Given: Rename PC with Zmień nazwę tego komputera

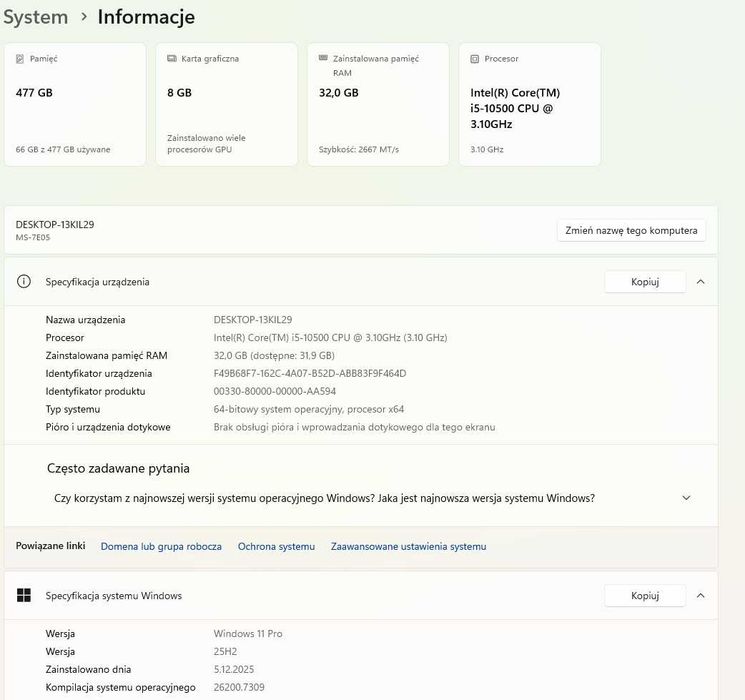Looking at the screenshot, I should point(631,231).
